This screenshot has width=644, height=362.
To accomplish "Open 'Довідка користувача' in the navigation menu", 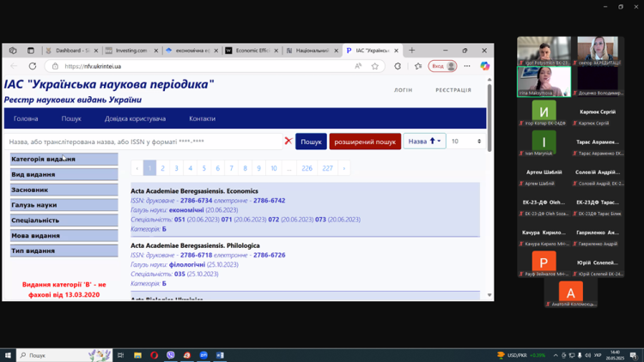I will coord(135,119).
